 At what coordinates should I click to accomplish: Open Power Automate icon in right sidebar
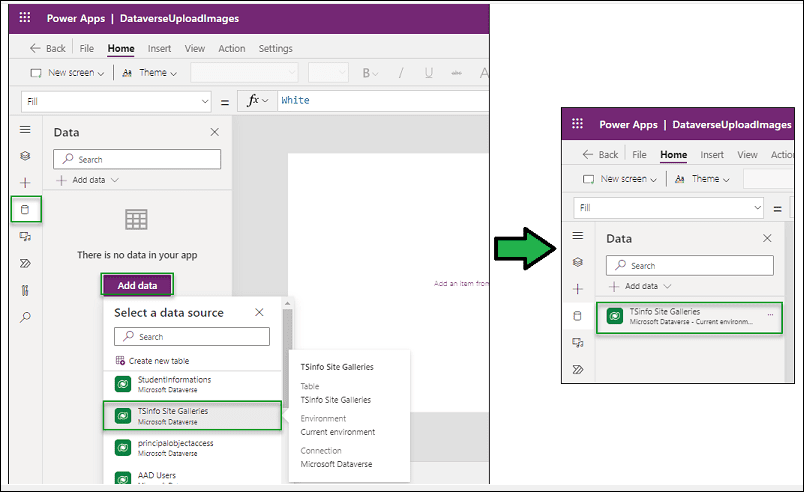[x=578, y=370]
